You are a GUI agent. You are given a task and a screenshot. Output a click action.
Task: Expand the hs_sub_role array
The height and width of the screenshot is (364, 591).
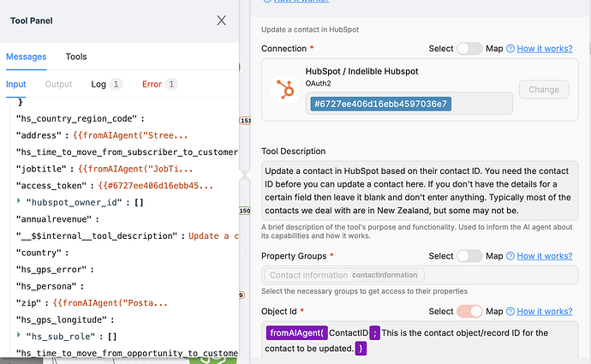(19, 335)
